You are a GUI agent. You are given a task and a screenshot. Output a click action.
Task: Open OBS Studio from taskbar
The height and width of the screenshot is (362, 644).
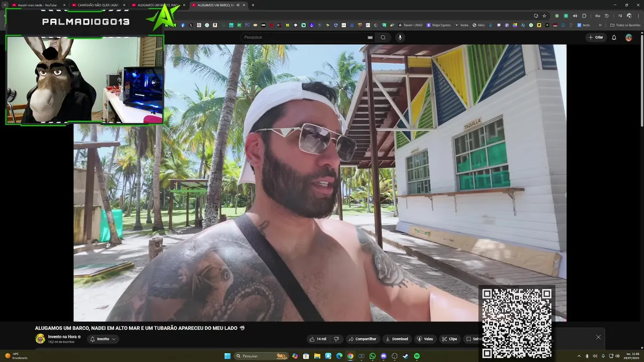click(394, 356)
